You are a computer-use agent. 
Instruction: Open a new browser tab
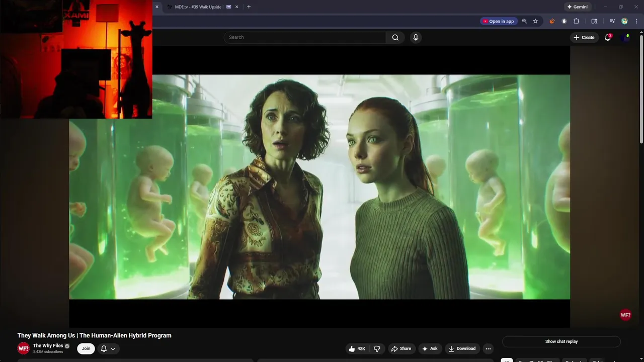(249, 7)
